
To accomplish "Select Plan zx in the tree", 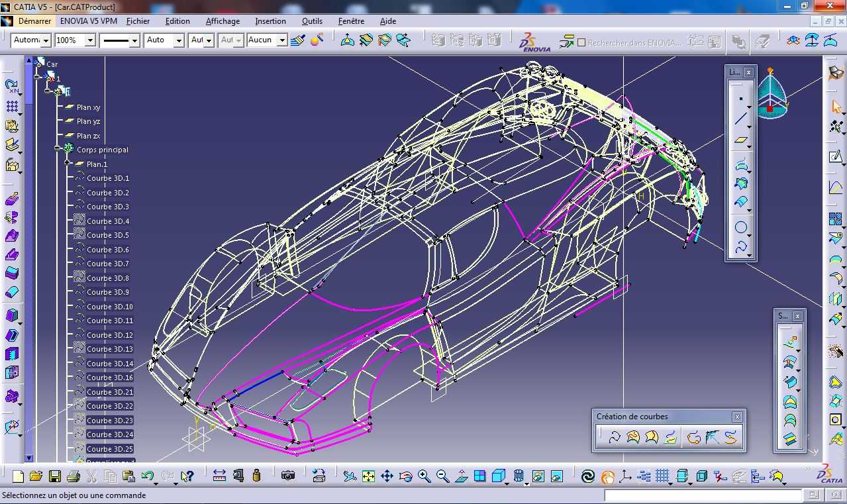I will coord(88,136).
